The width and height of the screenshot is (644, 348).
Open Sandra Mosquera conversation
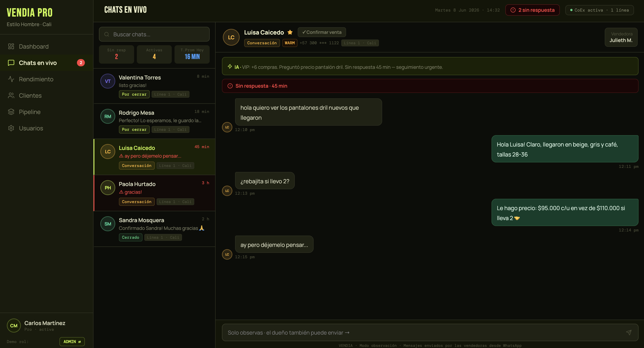[155, 229]
